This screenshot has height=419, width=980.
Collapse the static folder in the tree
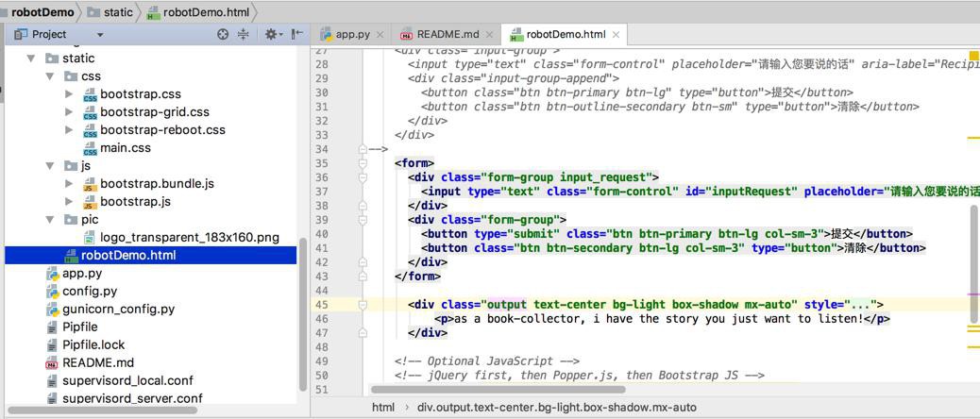[x=31, y=59]
